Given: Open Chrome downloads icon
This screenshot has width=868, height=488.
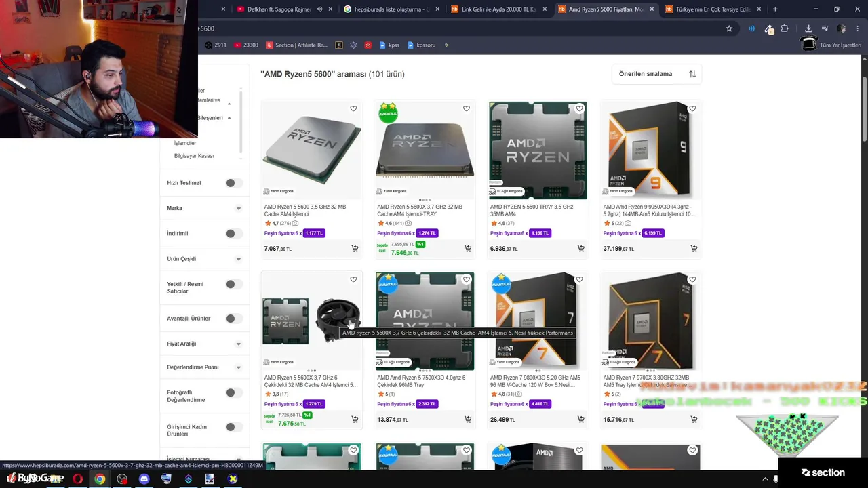Looking at the screenshot, I should (808, 28).
